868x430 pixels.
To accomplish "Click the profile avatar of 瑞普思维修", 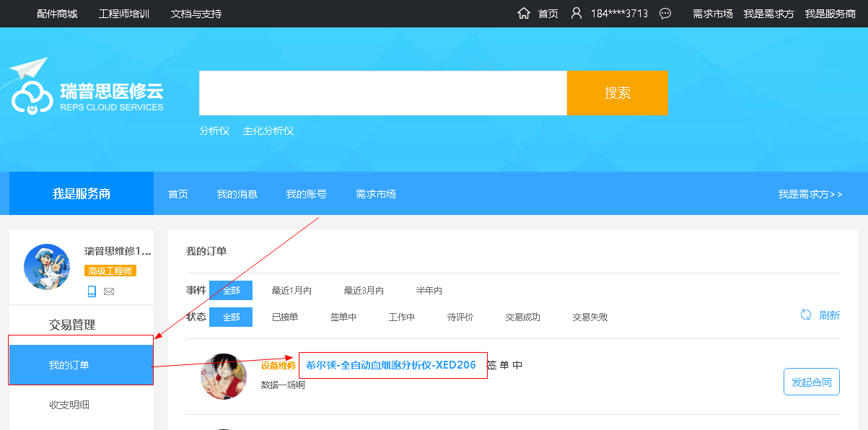I will click(x=47, y=267).
